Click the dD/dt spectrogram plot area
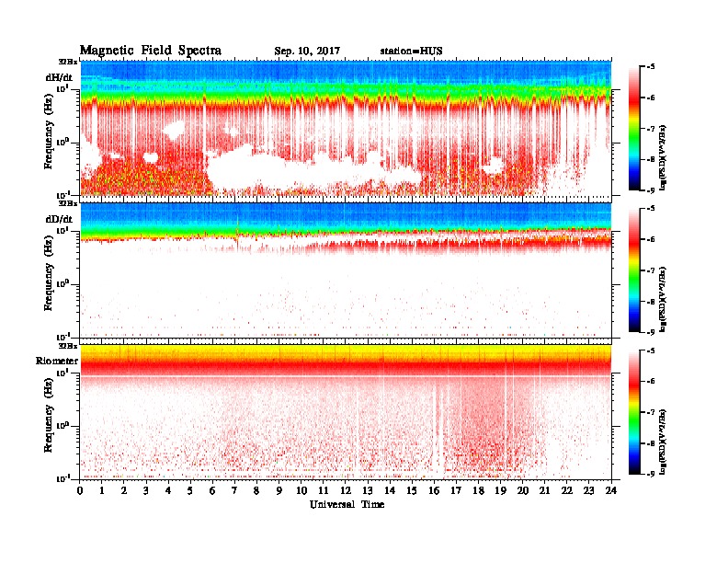Screen dimensions: 728x563 tap(346, 270)
